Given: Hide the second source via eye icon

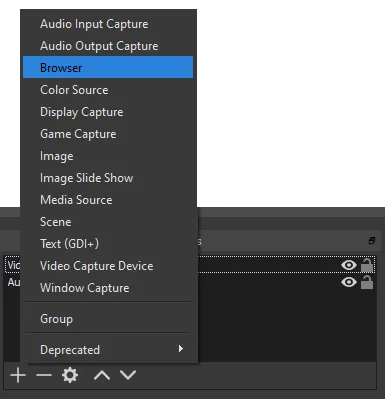Looking at the screenshot, I should (x=349, y=282).
